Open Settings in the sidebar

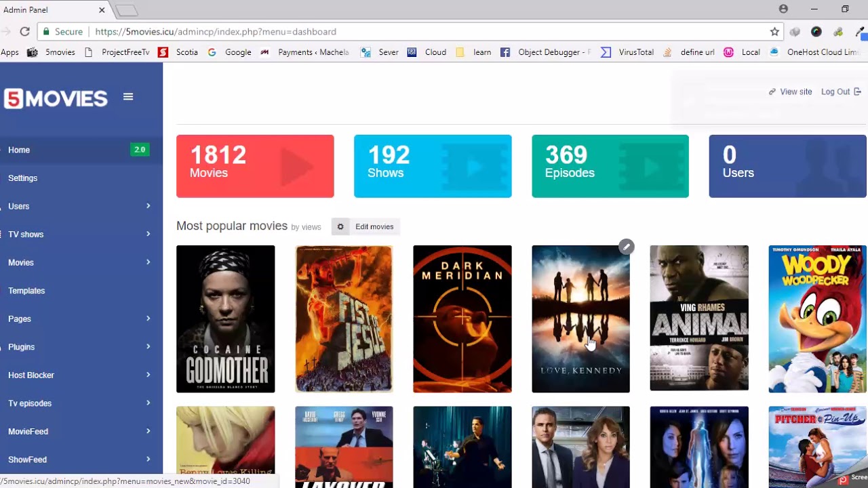pyautogui.click(x=81, y=178)
